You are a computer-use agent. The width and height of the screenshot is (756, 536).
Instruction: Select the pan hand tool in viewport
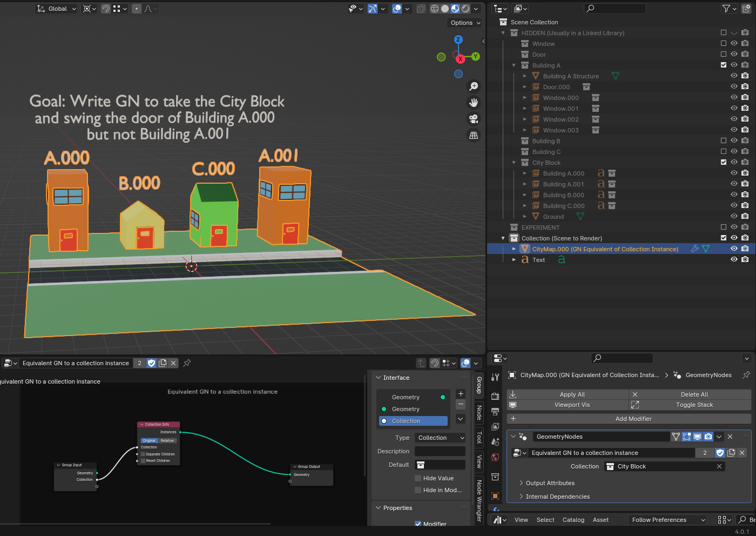[474, 103]
